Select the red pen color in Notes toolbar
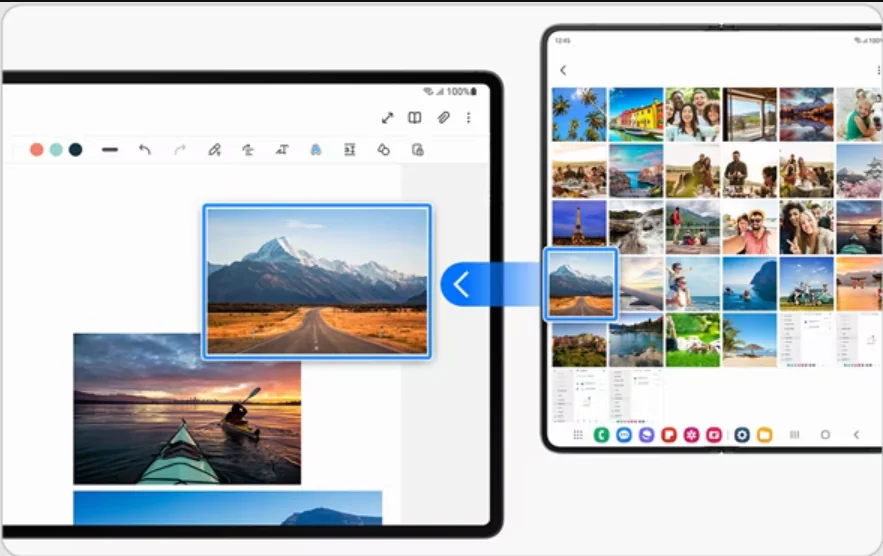 [37, 149]
